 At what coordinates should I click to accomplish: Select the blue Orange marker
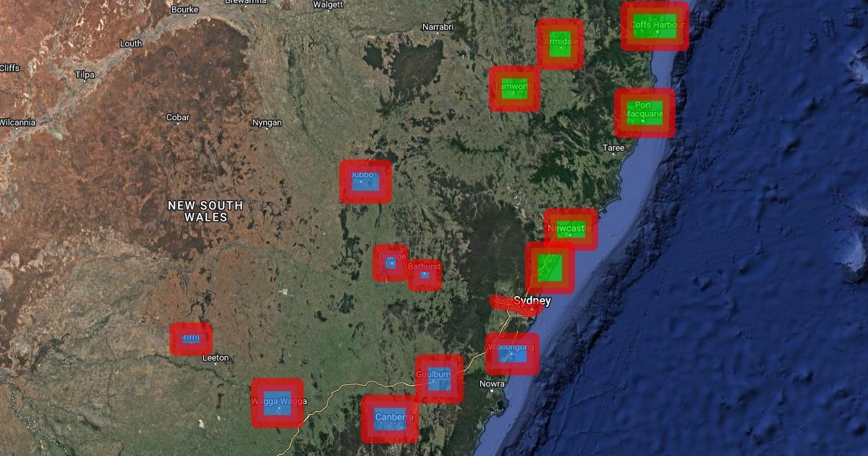point(391,263)
